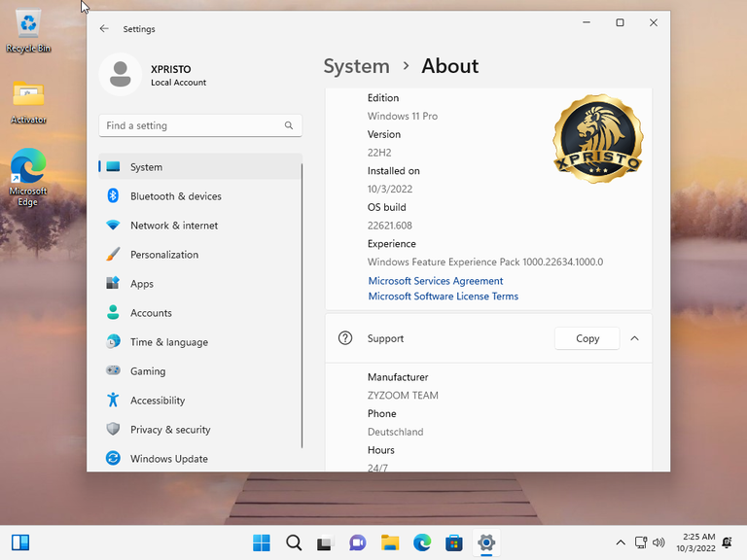Click the Wi-Fi Network icon in the sidebar
This screenshot has width=747, height=560.
coord(113,226)
